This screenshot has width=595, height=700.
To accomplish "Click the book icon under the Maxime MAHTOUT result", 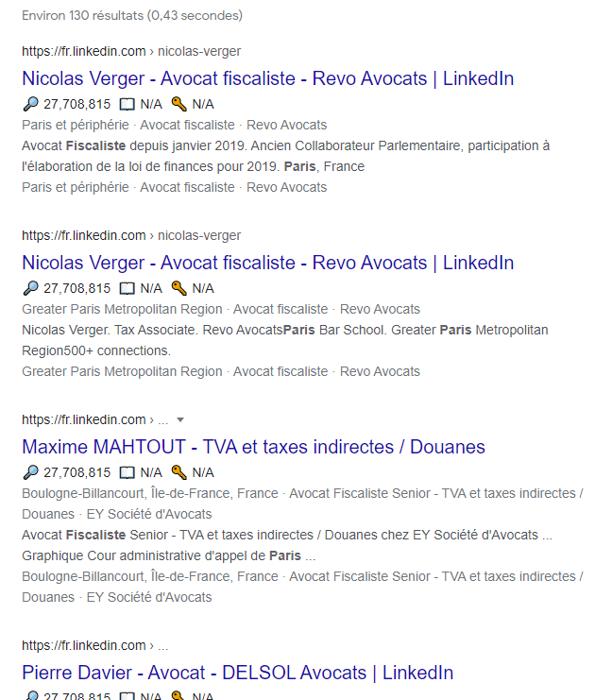I will coord(127,472).
